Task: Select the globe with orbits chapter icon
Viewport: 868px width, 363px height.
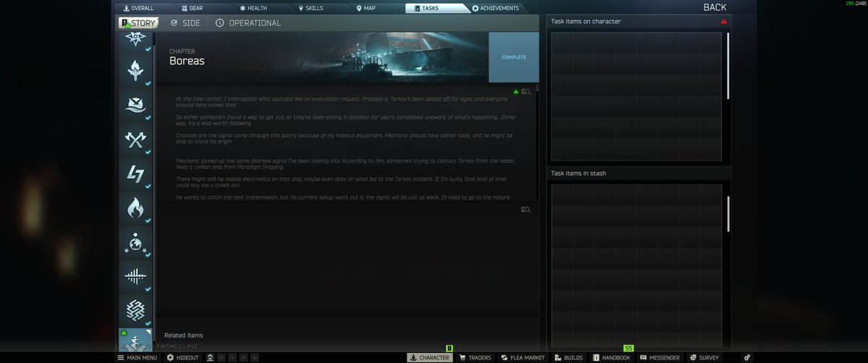Action: click(135, 242)
